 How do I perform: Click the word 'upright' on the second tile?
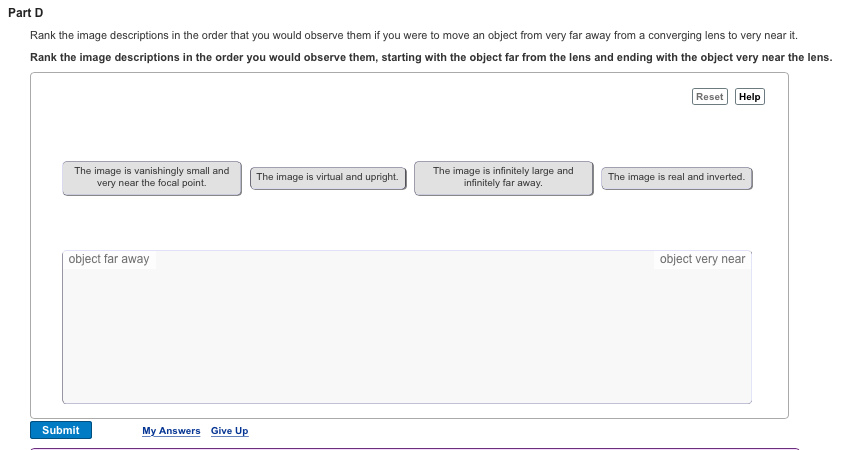381,177
